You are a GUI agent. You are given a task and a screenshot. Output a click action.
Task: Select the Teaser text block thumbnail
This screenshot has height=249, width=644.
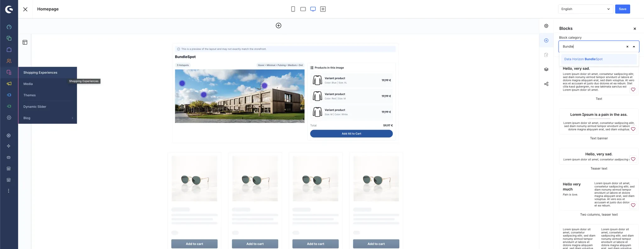pyautogui.click(x=599, y=156)
